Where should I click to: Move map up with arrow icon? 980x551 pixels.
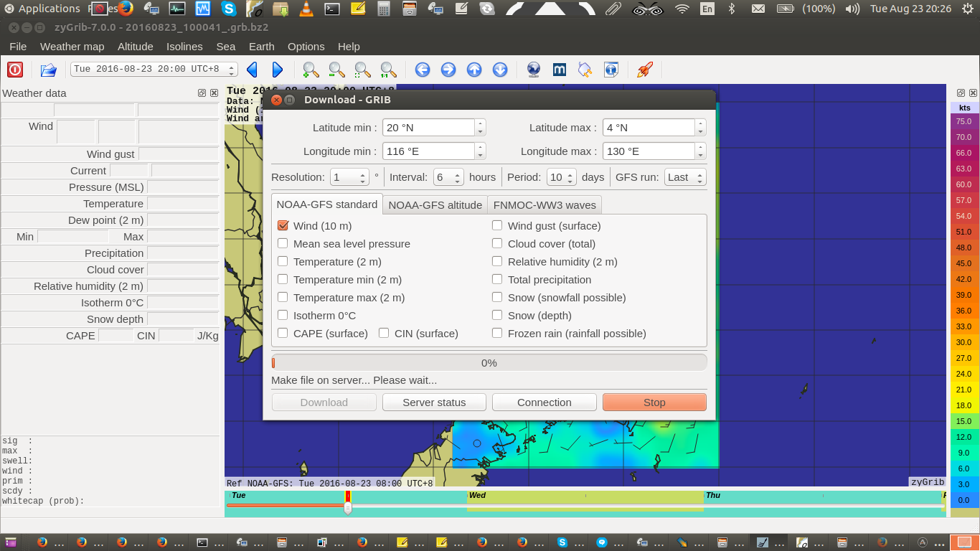point(474,70)
